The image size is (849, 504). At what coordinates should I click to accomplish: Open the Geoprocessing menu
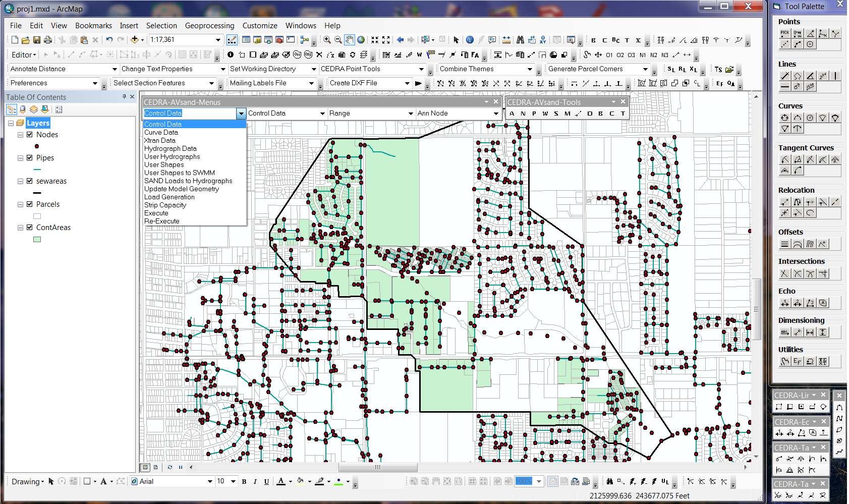[x=209, y=26]
